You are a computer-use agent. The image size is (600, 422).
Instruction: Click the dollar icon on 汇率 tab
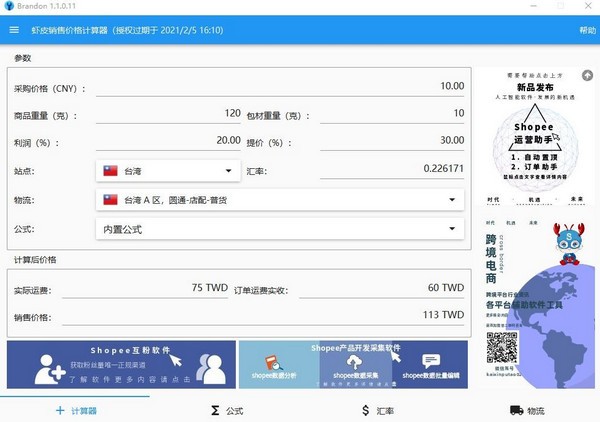tap(365, 411)
